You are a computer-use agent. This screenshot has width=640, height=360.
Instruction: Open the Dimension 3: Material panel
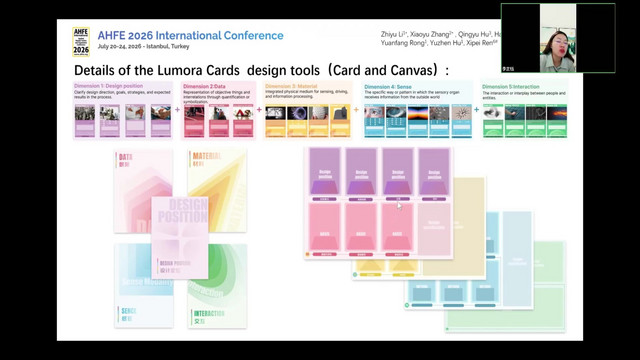(x=308, y=110)
